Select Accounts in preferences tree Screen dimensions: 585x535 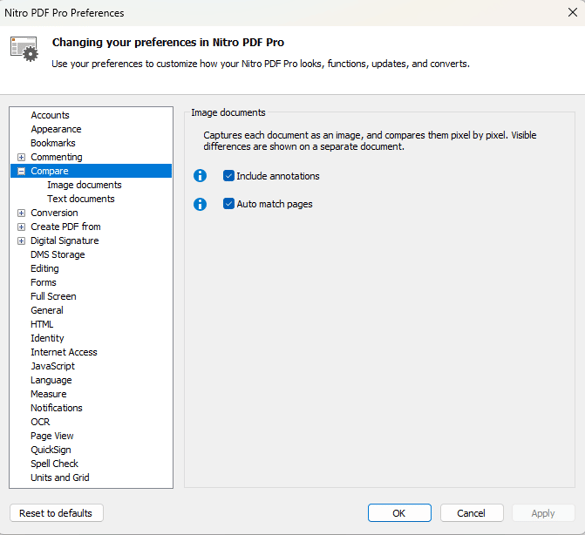50,115
